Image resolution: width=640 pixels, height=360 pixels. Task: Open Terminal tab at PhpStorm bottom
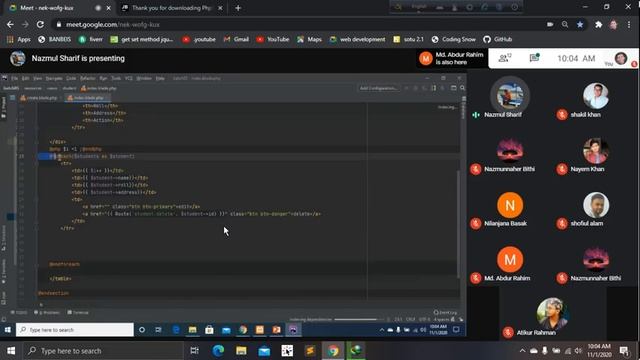(x=78, y=312)
